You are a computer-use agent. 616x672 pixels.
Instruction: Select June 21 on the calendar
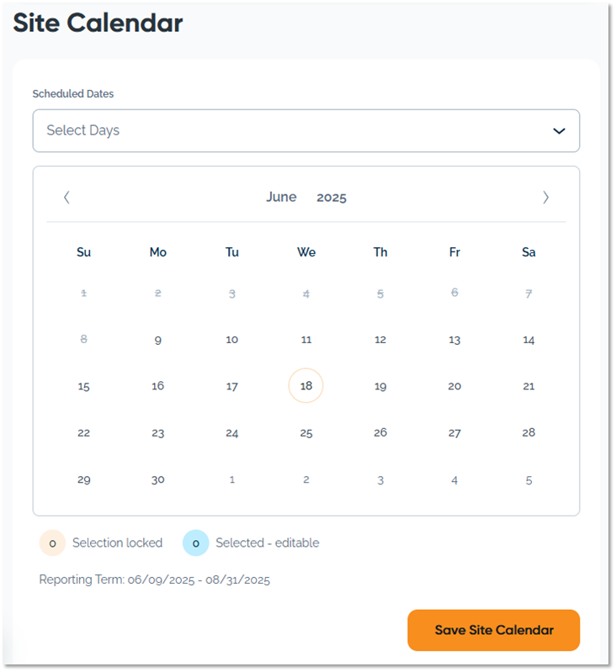528,386
